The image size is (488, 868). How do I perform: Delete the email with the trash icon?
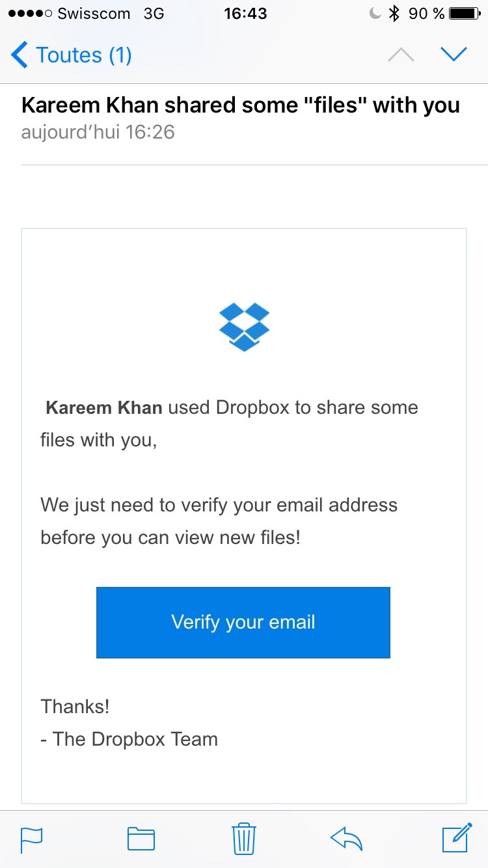tap(244, 838)
